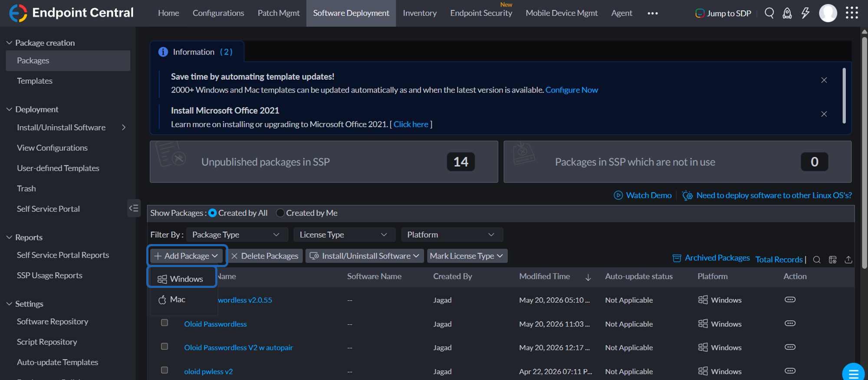
Task: Search the packages table
Action: click(x=816, y=260)
